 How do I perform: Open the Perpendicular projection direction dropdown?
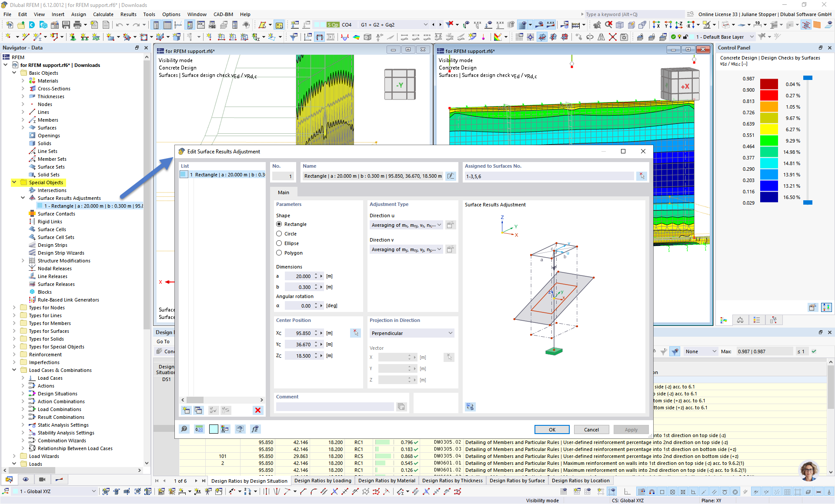pos(411,333)
